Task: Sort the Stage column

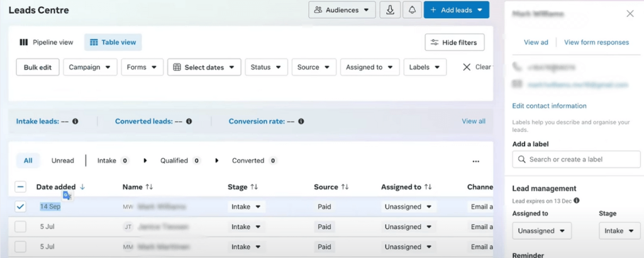Action: point(254,187)
